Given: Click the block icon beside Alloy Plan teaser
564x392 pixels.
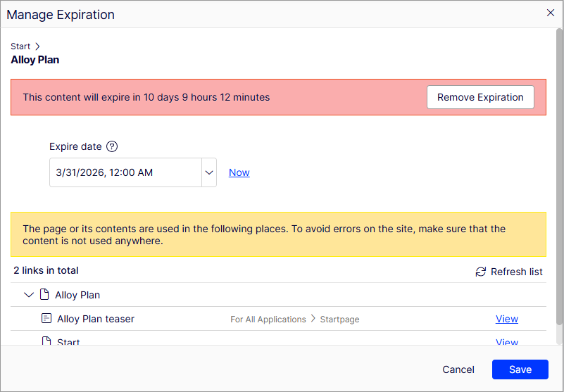Looking at the screenshot, I should point(46,318).
